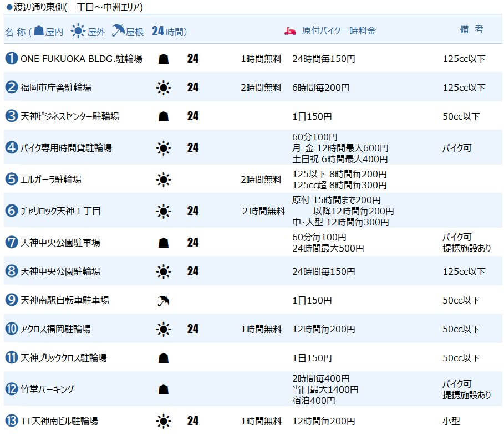Click number 4 circle for バイク専用時間貸駐輪場

pyautogui.click(x=11, y=147)
